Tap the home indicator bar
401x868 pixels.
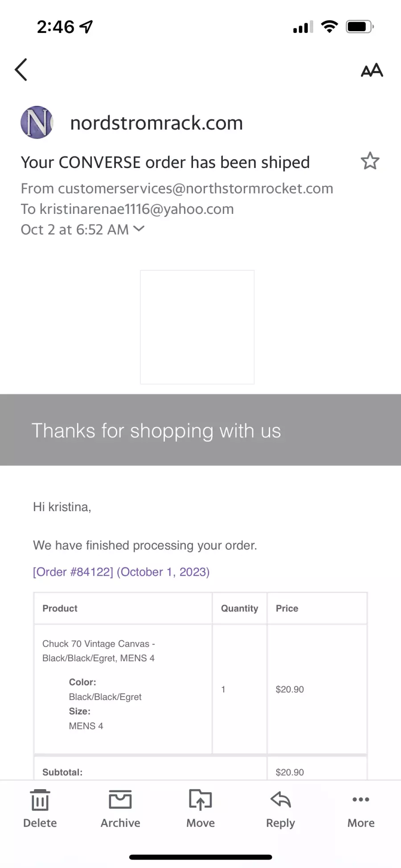[200, 857]
